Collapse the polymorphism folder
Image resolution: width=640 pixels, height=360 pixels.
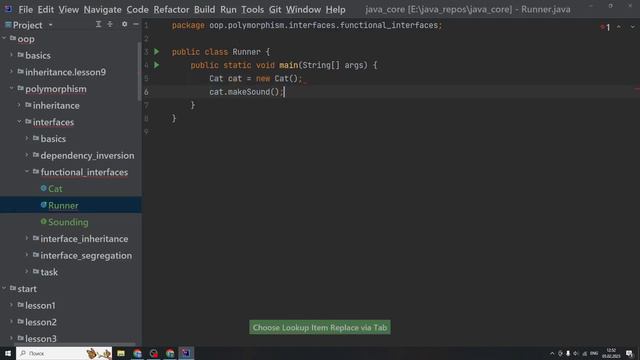point(11,89)
